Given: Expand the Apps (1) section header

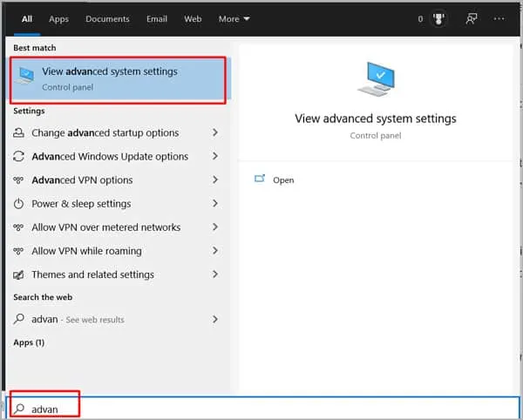Looking at the screenshot, I should 29,342.
